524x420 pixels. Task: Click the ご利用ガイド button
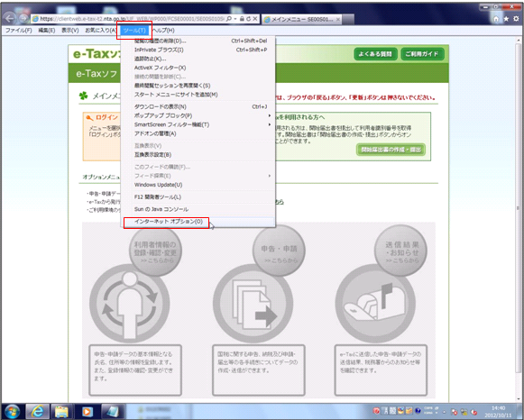[x=422, y=54]
